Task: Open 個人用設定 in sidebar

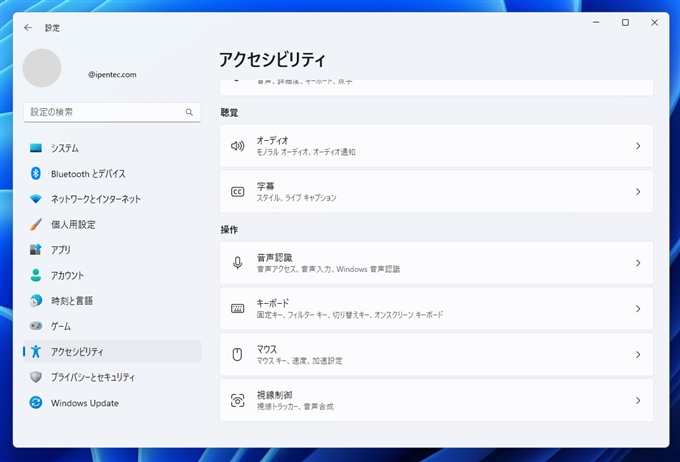Action: click(x=112, y=224)
